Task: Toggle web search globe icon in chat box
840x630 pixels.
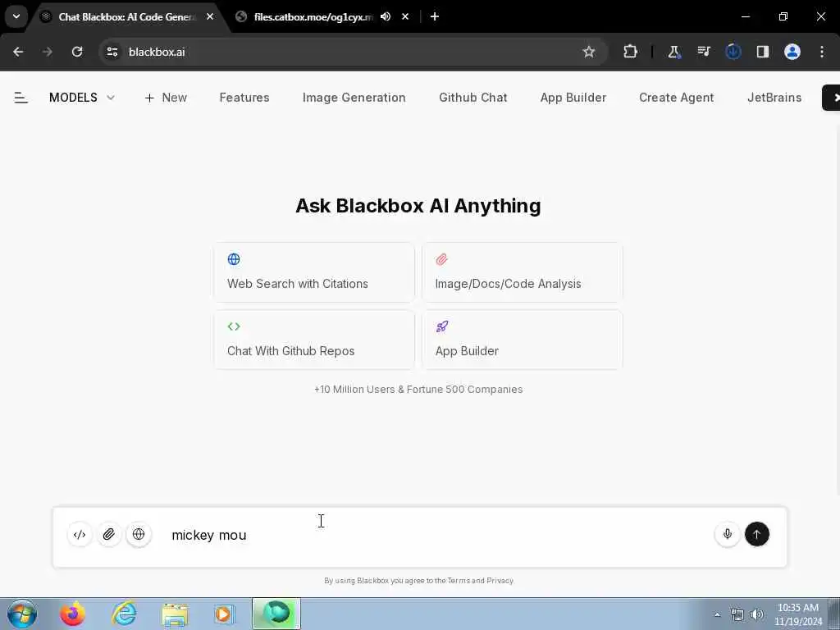Action: tap(139, 534)
